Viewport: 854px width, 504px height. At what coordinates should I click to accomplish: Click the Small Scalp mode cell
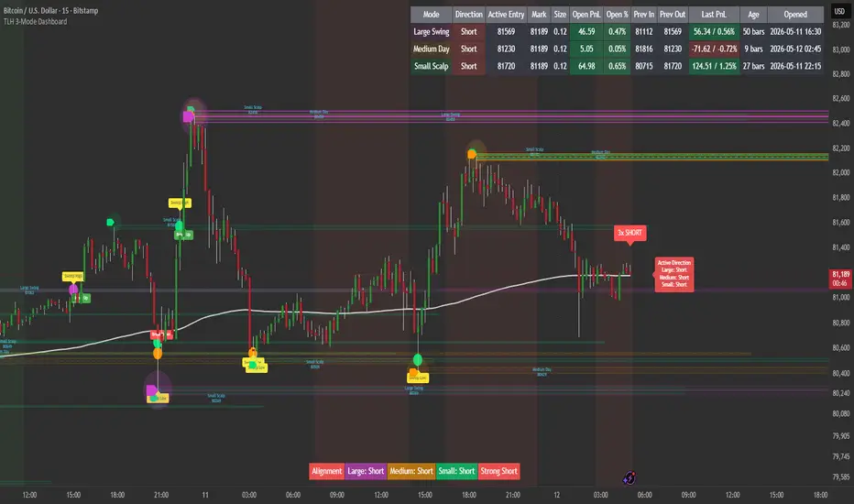click(431, 67)
